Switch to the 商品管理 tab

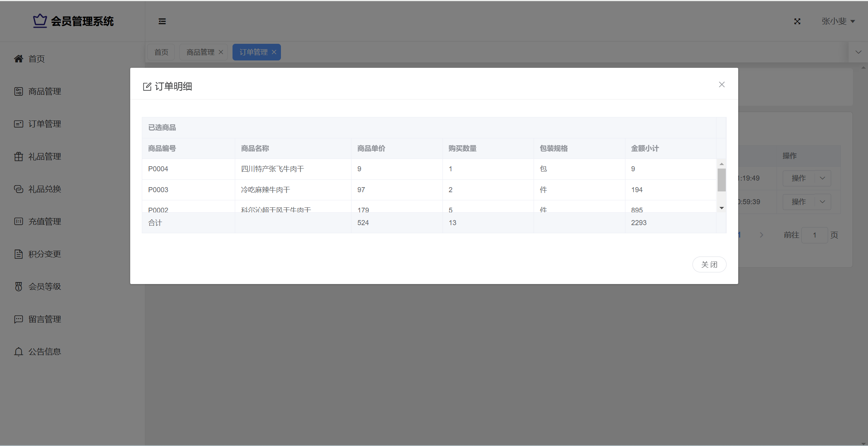(x=200, y=52)
